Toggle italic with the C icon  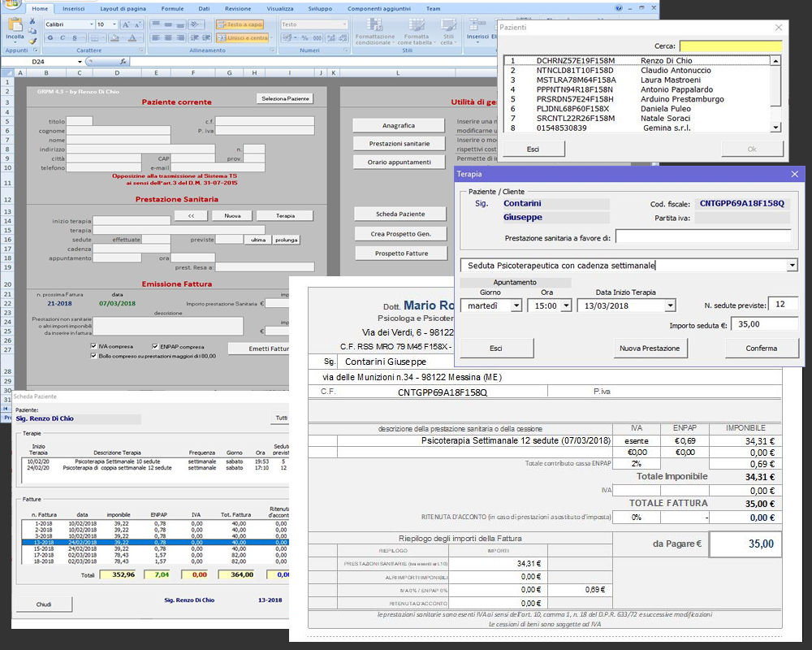pos(63,38)
